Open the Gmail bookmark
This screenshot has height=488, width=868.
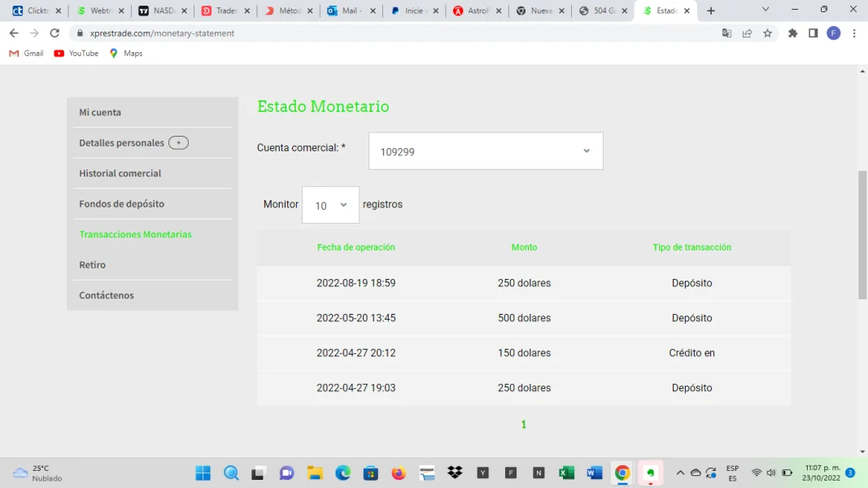tap(26, 53)
